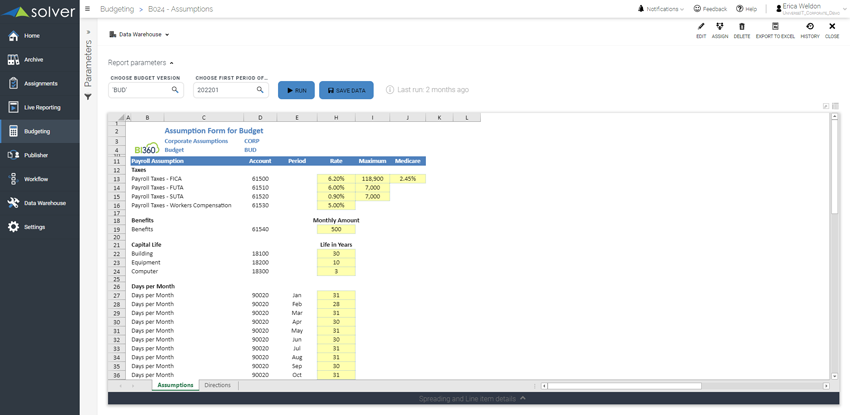Screen dimensions: 850x415
Task: Click the first period input field
Action: click(224, 90)
